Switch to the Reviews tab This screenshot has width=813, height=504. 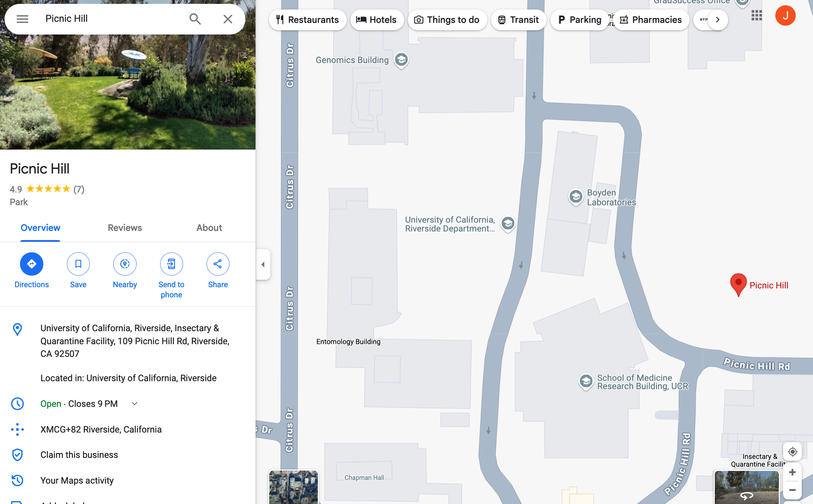pos(125,228)
